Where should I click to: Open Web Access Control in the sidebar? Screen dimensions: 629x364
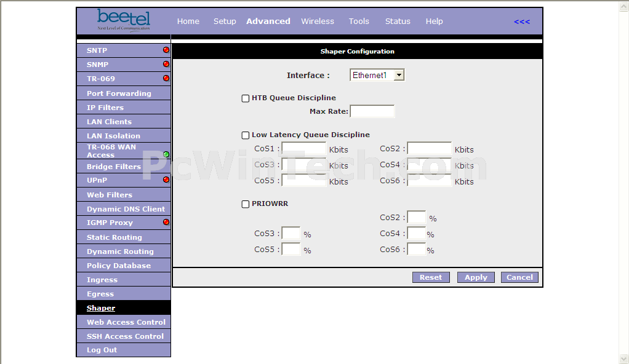coord(124,322)
